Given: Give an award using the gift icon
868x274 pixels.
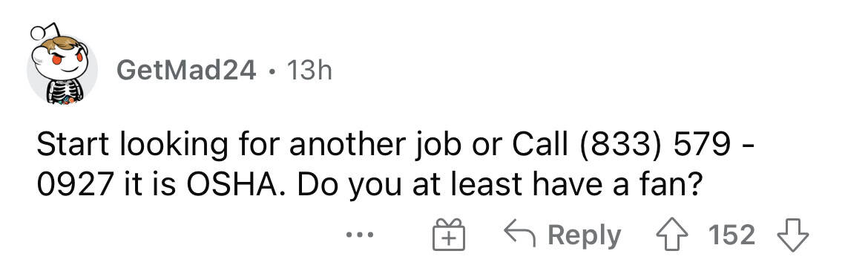Looking at the screenshot, I should coord(448,235).
